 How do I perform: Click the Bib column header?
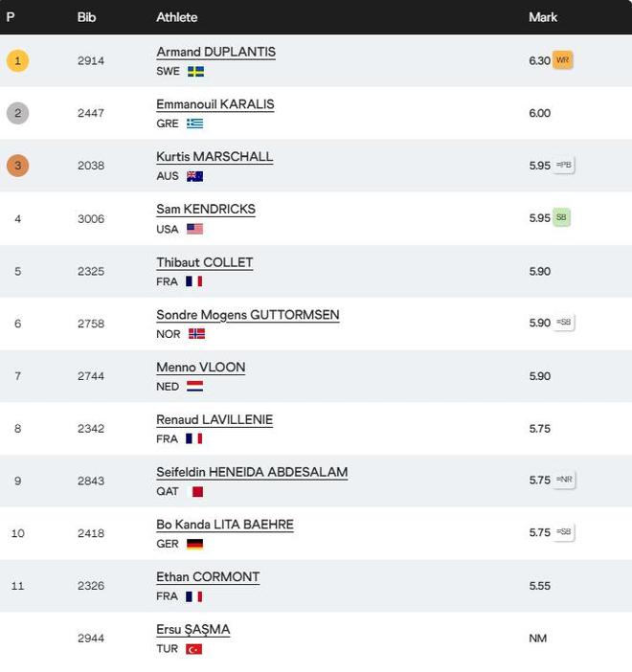tap(86, 17)
